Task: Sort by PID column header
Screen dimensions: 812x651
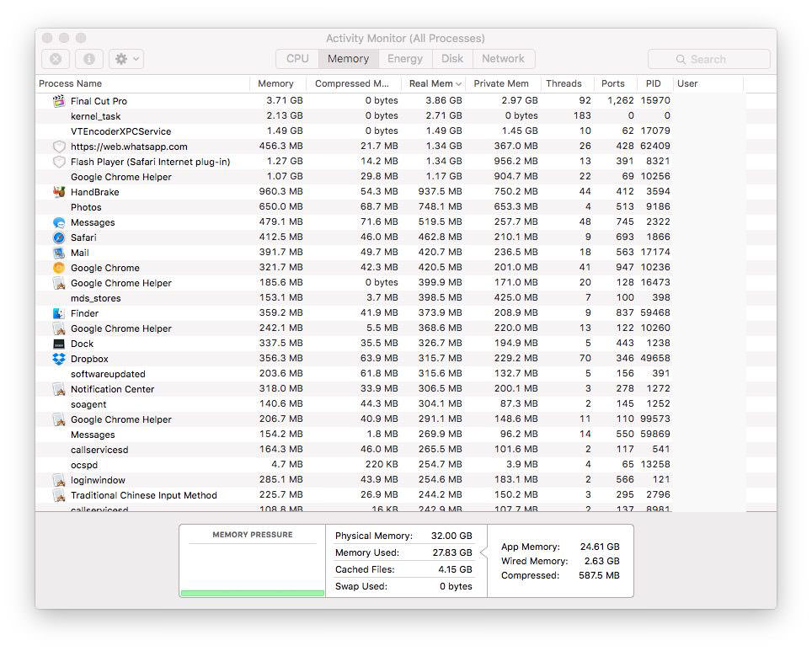Action: point(654,84)
